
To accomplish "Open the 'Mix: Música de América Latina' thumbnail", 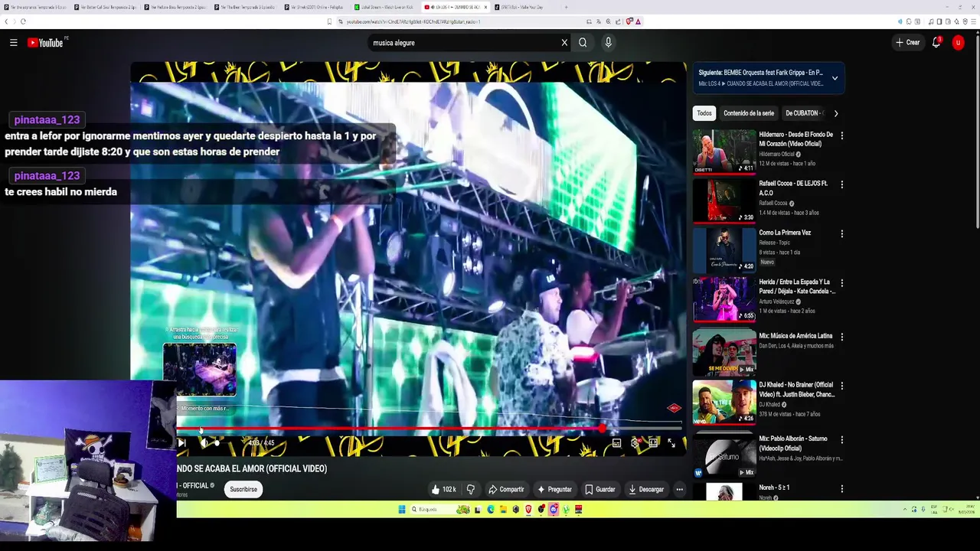I will [724, 352].
